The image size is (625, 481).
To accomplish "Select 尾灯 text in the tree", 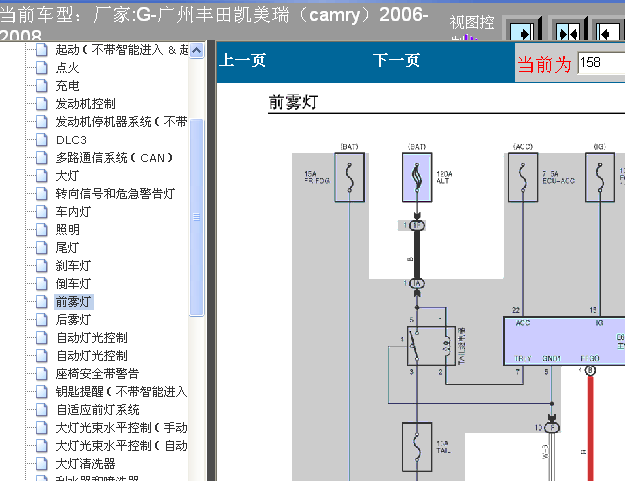I will pyautogui.click(x=67, y=248).
